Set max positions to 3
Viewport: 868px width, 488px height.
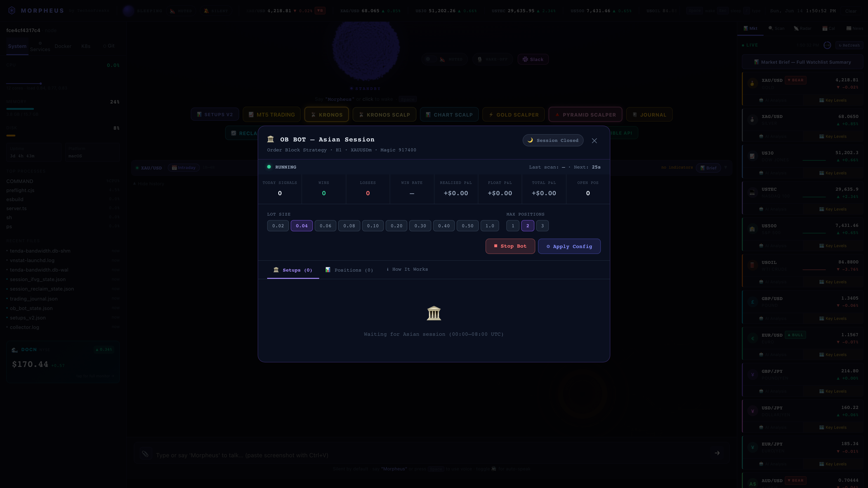pos(542,226)
